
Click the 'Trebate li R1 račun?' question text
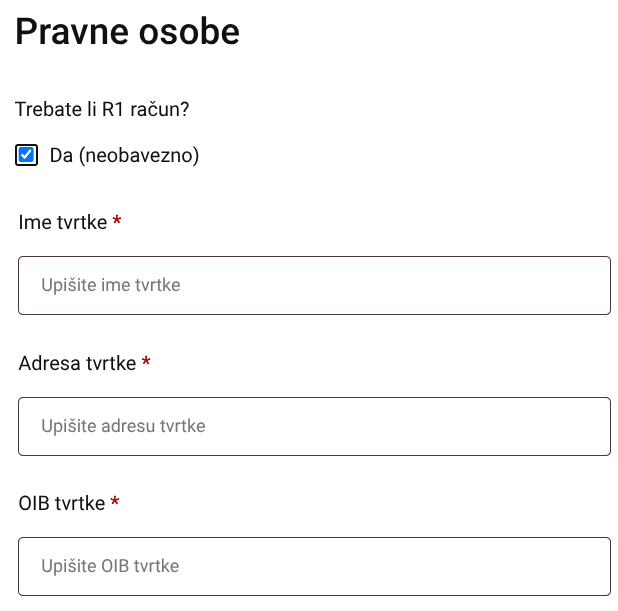click(x=103, y=109)
